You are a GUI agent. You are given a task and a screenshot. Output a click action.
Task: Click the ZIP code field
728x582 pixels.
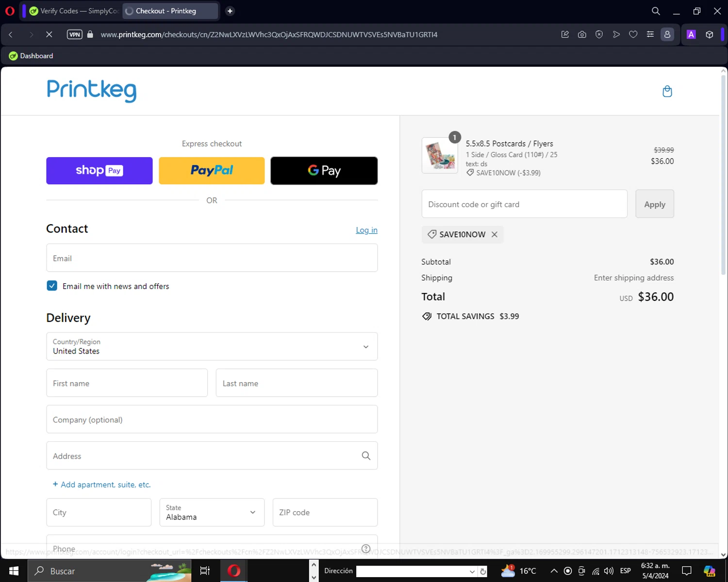[x=325, y=512]
